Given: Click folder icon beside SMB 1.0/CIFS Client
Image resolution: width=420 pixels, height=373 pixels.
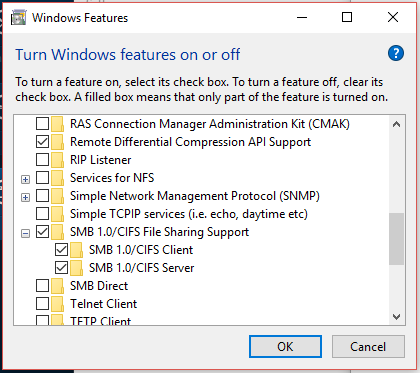Looking at the screenshot, I should tap(76, 250).
